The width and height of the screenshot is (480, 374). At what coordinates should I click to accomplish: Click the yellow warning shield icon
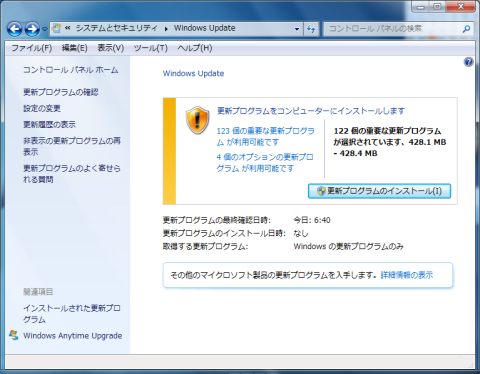pyautogui.click(x=197, y=120)
